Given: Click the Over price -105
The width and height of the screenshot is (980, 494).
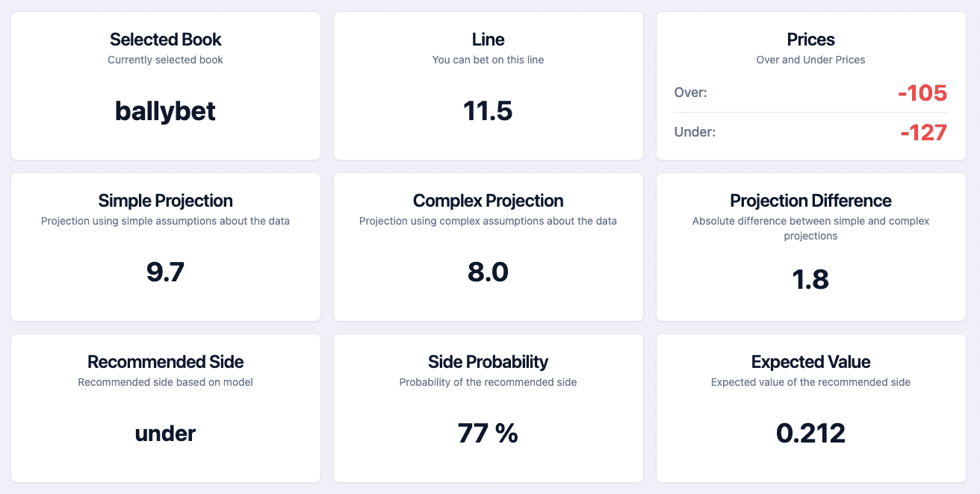Looking at the screenshot, I should (922, 93).
